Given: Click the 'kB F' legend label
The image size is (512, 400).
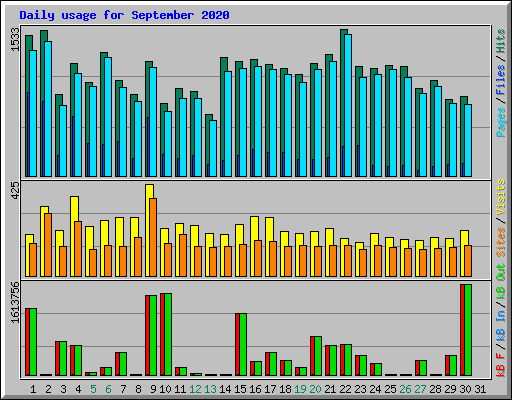Looking at the screenshot, I should [x=500, y=364].
